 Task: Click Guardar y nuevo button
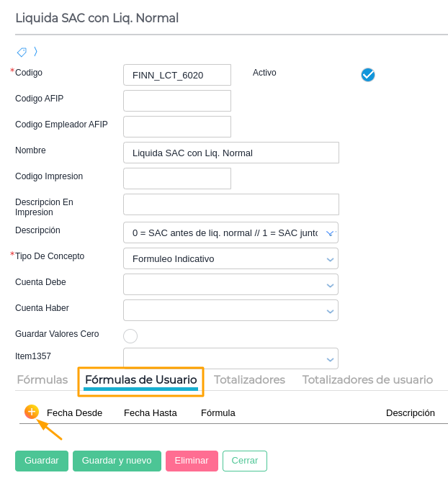[x=117, y=461]
